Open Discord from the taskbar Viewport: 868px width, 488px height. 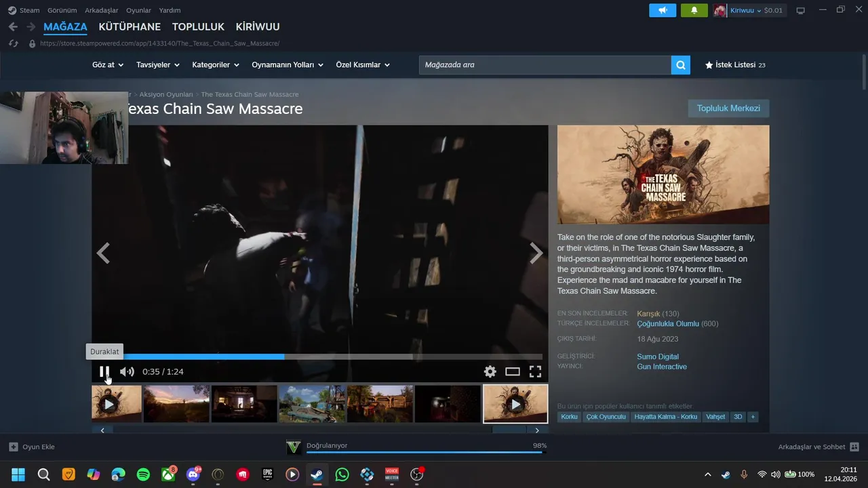[193, 474]
